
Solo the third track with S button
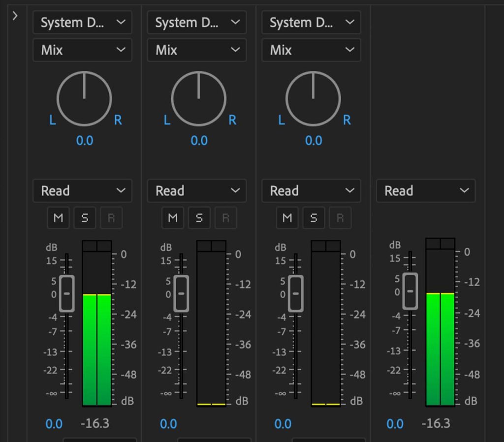[314, 218]
